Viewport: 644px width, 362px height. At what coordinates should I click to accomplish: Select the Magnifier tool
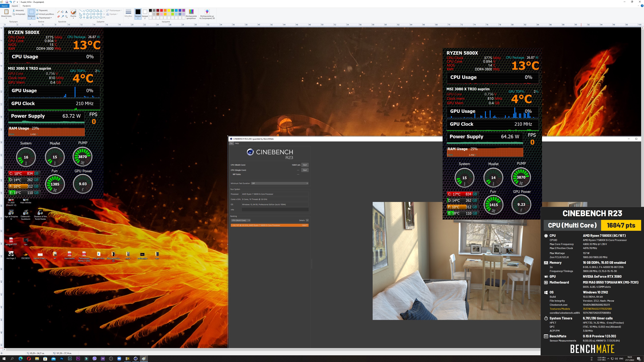pos(66,16)
